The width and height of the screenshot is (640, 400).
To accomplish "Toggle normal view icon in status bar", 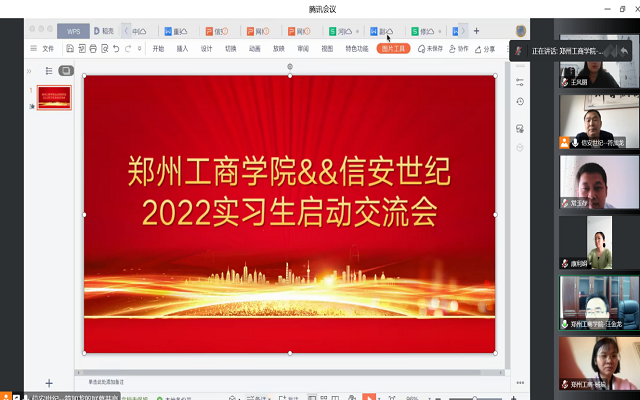I will point(312,398).
